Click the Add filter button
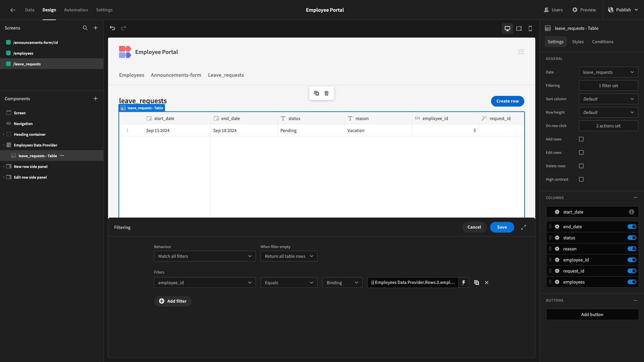 pos(173,301)
